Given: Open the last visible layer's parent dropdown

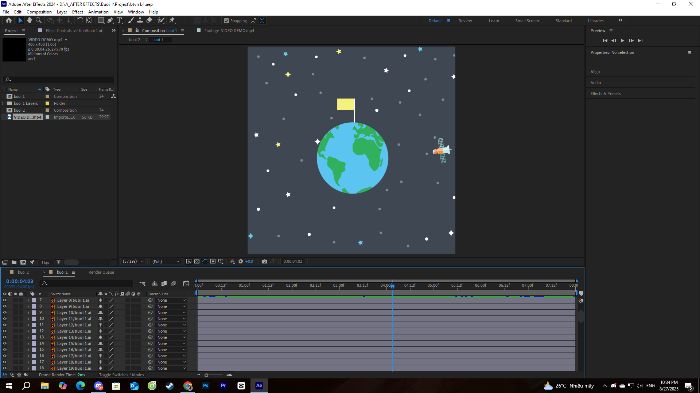Looking at the screenshot, I should click(x=171, y=368).
